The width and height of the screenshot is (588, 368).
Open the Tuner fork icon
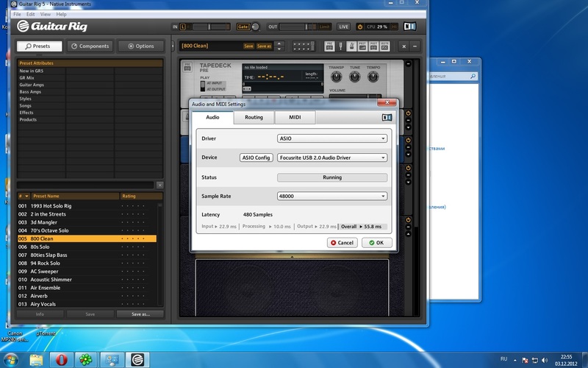coord(340,46)
